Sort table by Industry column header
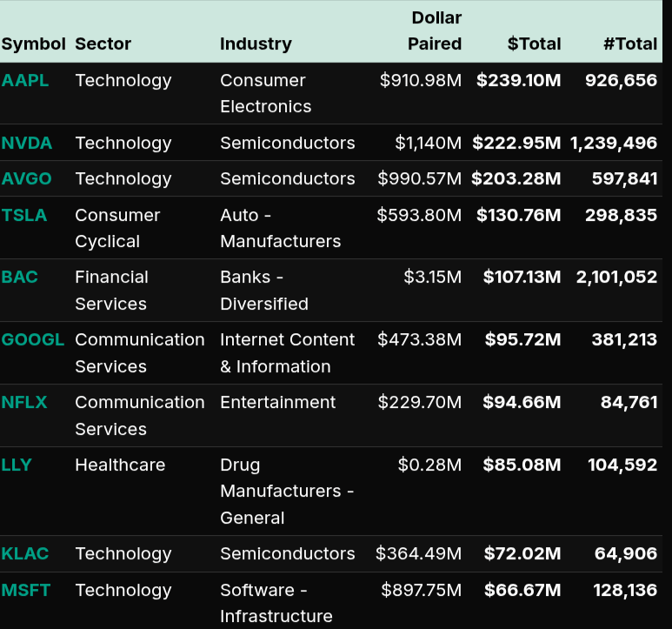Viewport: 672px width, 629px height. (256, 43)
